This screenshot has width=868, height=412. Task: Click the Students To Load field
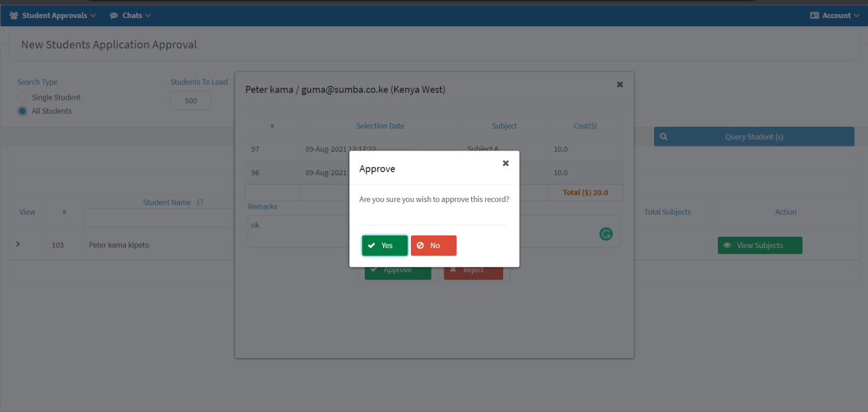190,101
